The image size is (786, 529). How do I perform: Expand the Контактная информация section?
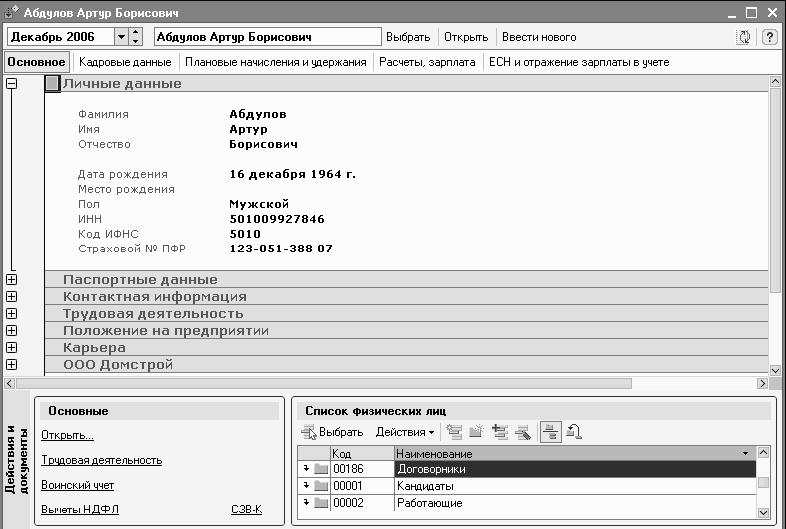coord(11,297)
